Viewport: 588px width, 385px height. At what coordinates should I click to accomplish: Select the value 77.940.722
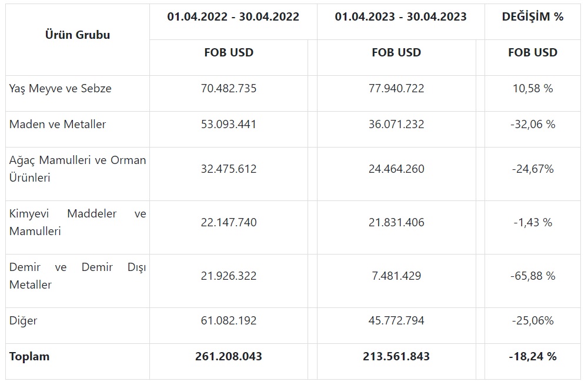[x=396, y=89]
